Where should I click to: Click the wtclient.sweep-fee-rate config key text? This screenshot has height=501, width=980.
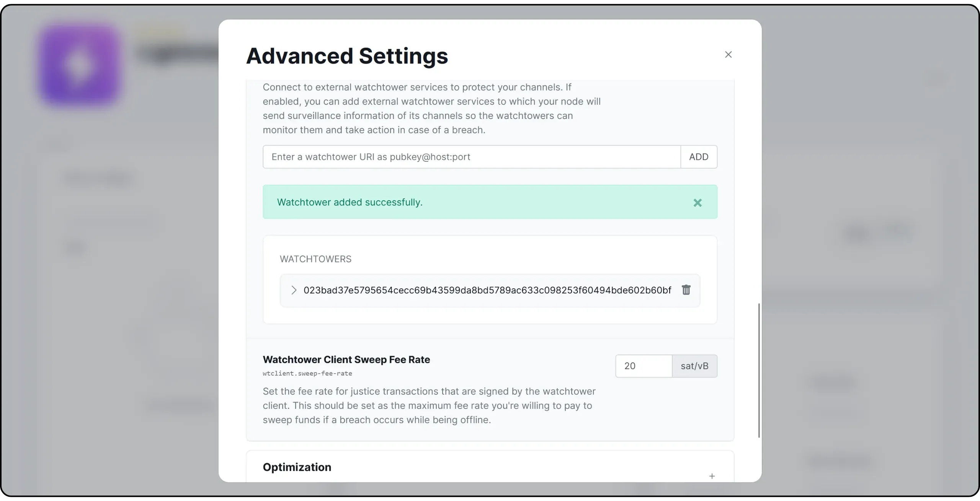307,373
